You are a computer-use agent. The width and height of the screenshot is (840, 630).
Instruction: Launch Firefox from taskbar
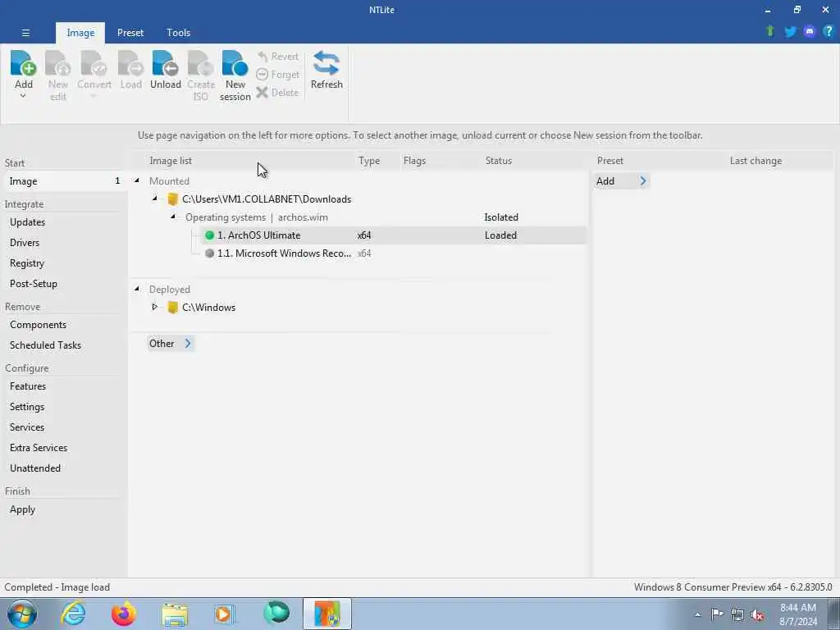[x=124, y=614]
